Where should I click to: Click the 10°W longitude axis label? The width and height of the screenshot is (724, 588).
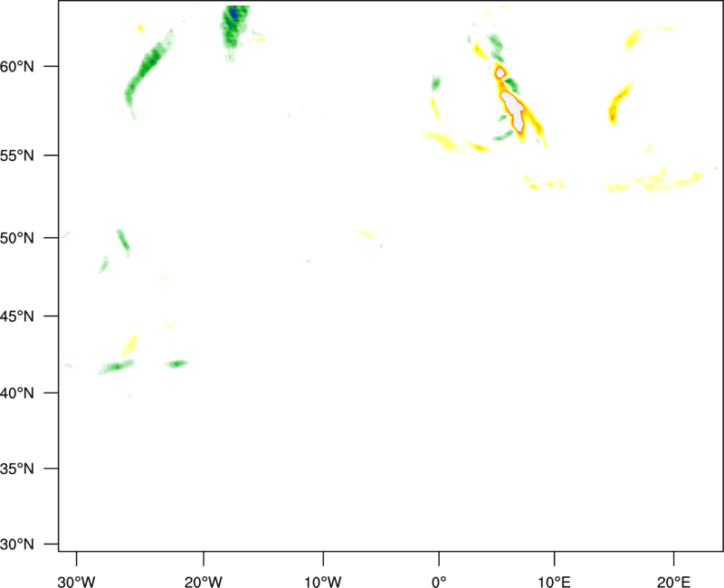(x=322, y=580)
